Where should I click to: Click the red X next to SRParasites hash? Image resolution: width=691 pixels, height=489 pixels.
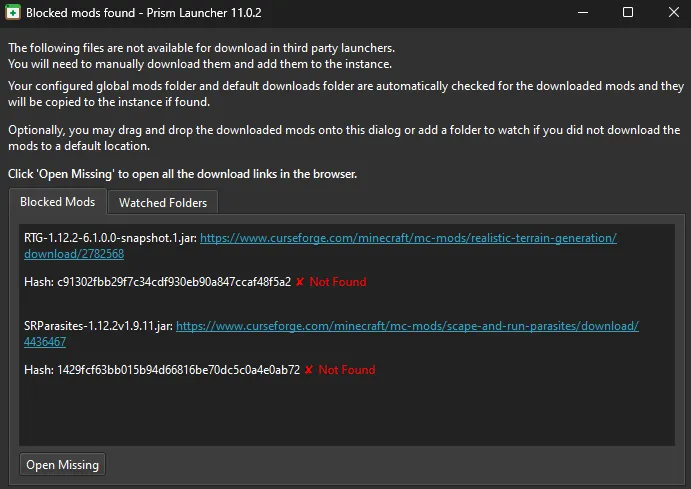click(308, 370)
